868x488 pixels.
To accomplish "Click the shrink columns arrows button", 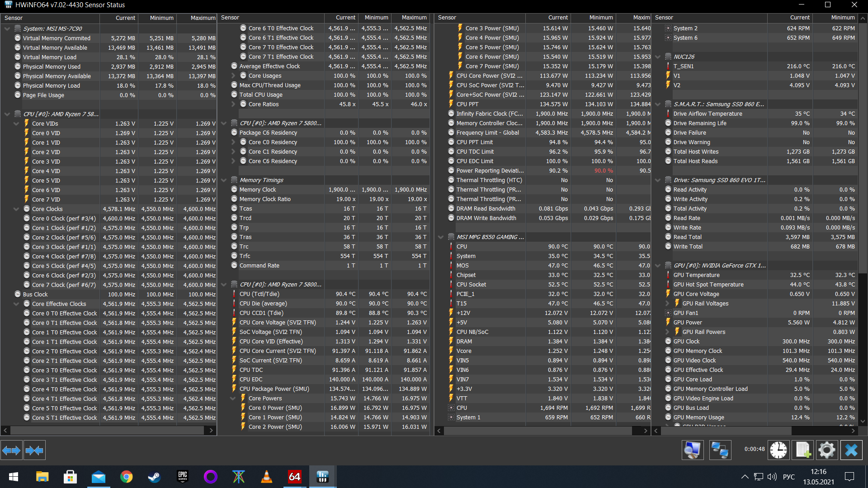I will click(x=34, y=450).
